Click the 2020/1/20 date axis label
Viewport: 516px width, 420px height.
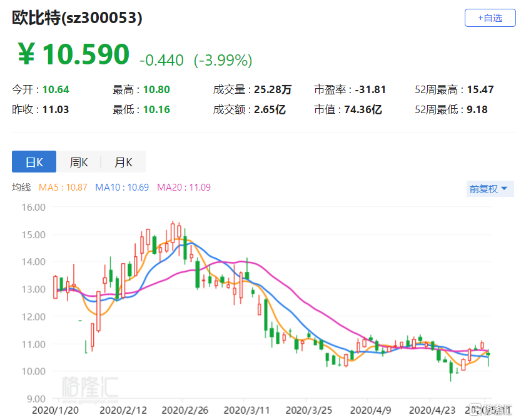pos(55,411)
